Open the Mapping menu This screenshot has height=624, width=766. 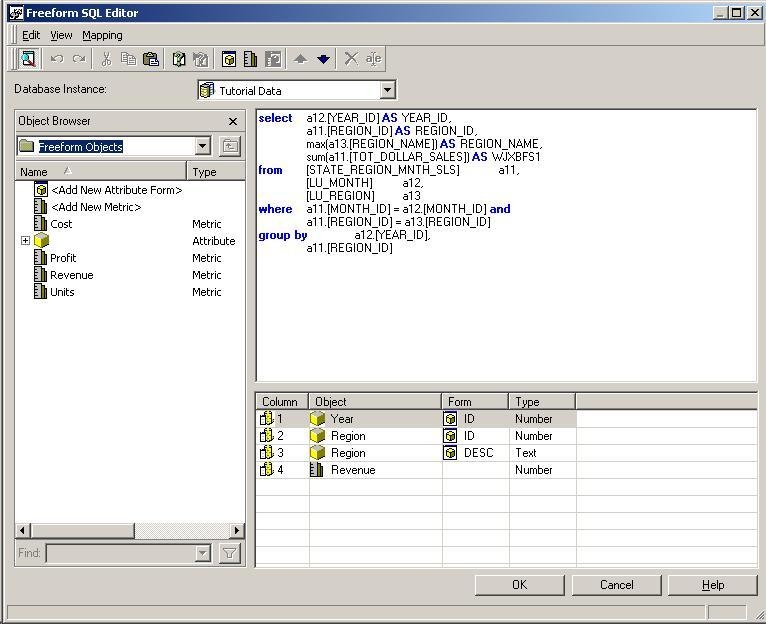pos(102,35)
